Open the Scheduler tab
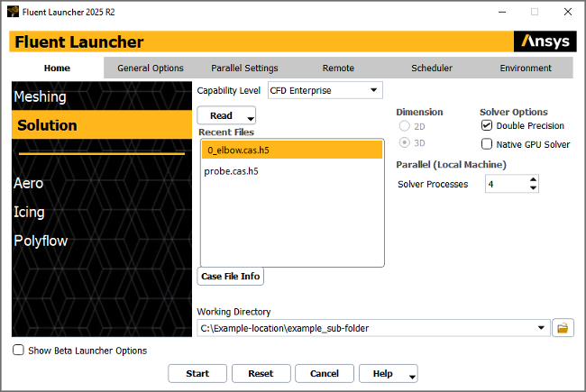 pos(432,68)
